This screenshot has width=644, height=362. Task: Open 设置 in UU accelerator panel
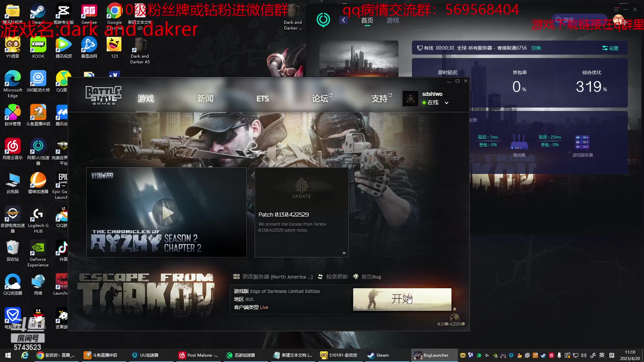click(x=610, y=48)
